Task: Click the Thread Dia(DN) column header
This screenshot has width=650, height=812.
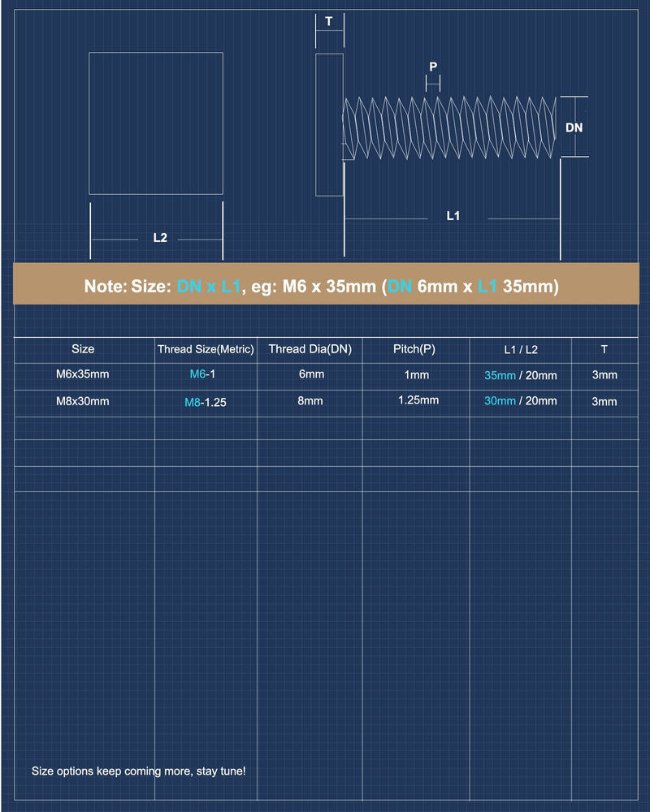Action: pos(310,349)
